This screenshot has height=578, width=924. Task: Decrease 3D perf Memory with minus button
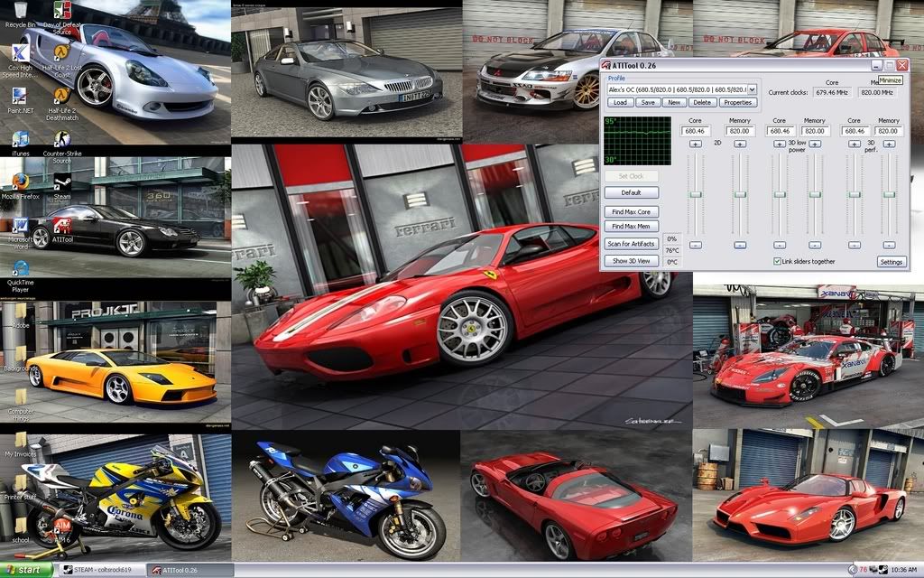coord(889,245)
